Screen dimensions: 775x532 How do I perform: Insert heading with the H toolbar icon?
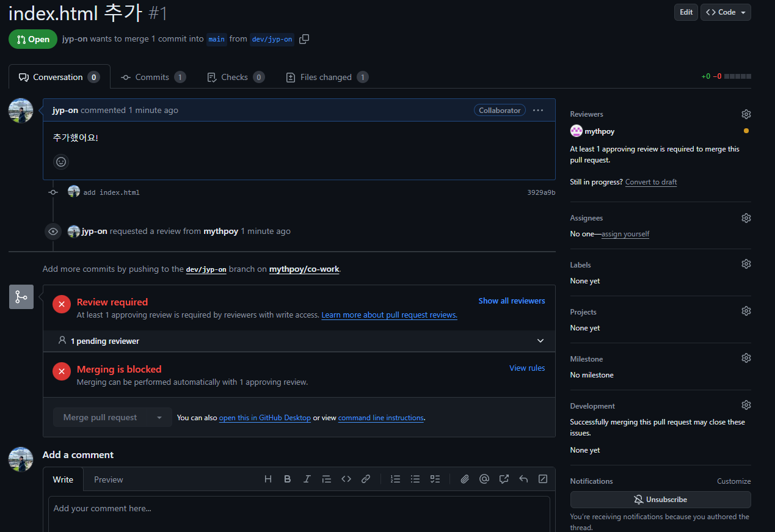pos(268,479)
